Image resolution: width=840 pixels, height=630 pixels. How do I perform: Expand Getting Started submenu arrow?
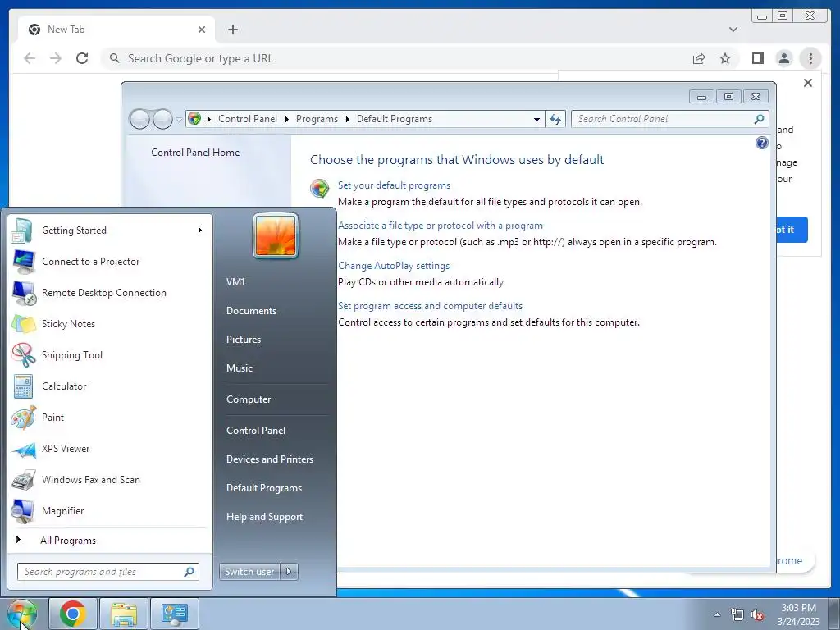[200, 231]
